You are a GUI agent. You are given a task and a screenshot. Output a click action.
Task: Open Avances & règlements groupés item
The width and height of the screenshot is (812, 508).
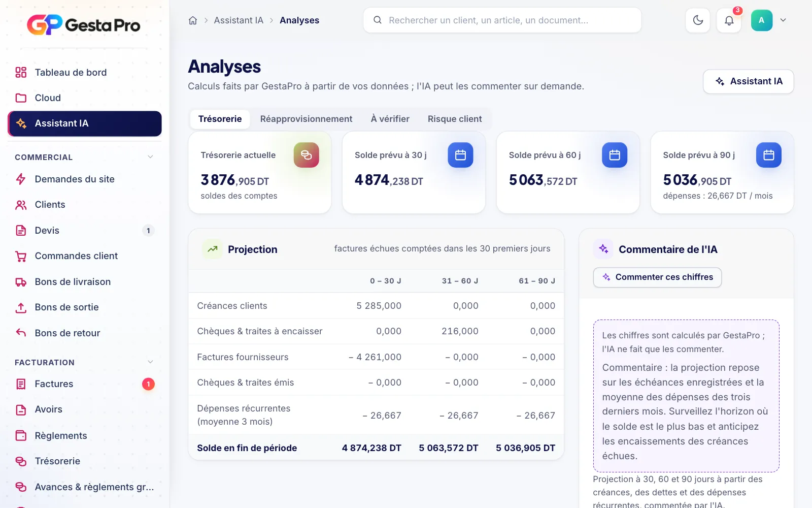[85, 487]
